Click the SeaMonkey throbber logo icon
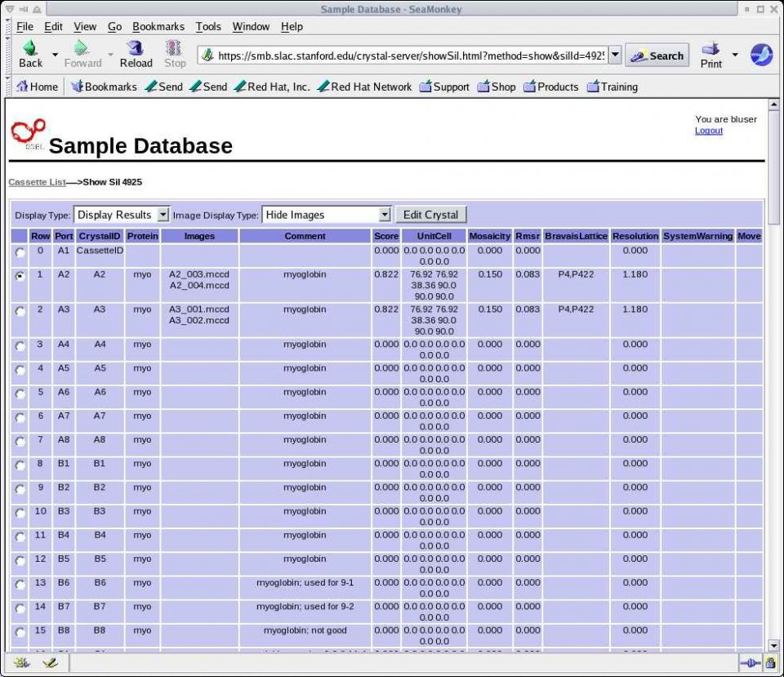 pos(761,55)
